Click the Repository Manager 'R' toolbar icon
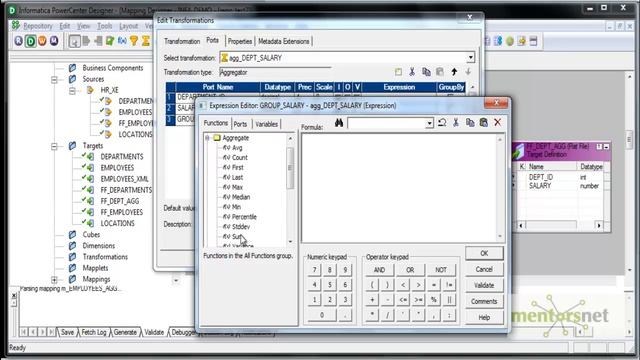Image resolution: width=640 pixels, height=360 pixels. [x=18, y=41]
